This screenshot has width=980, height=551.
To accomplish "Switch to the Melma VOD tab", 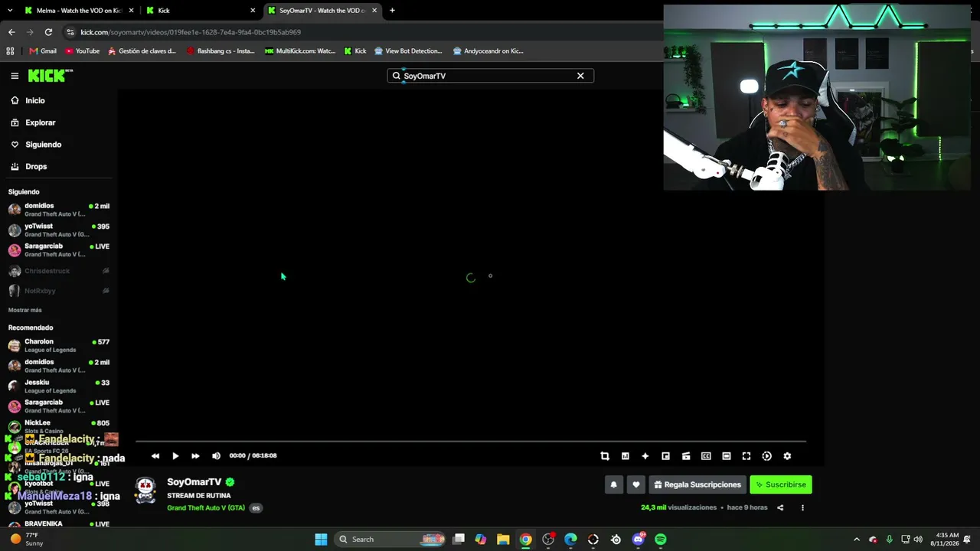I will tap(79, 11).
